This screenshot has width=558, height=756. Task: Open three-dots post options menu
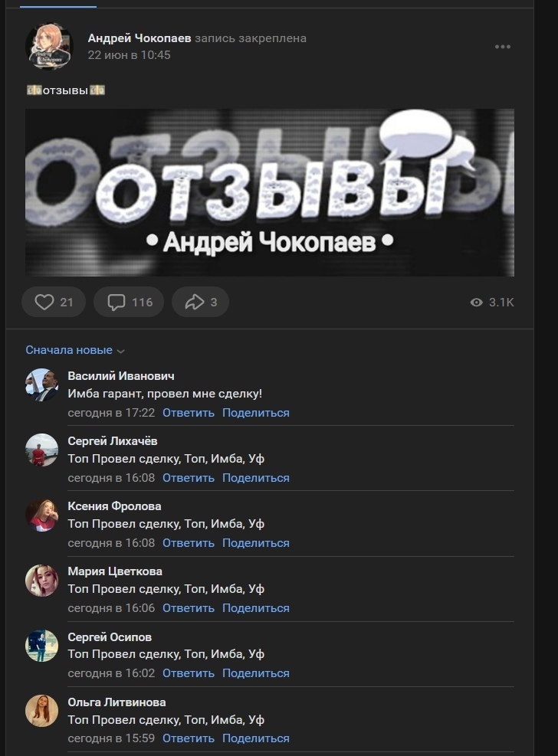[x=503, y=47]
